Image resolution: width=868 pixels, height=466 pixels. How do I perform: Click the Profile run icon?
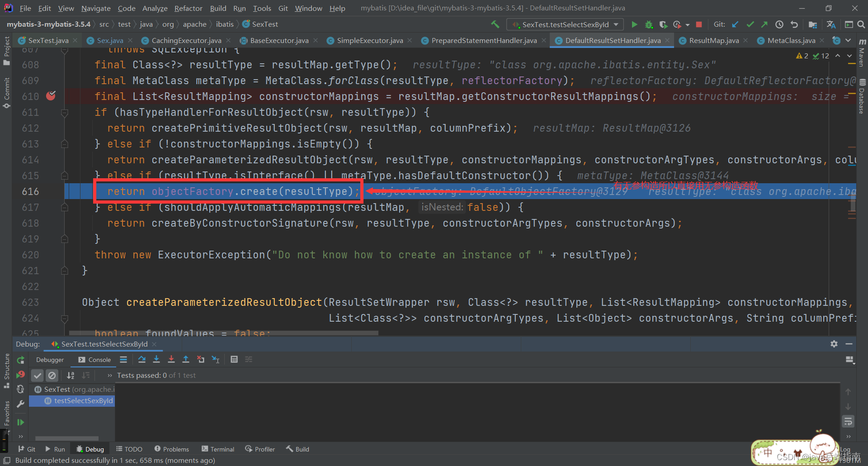(x=677, y=24)
